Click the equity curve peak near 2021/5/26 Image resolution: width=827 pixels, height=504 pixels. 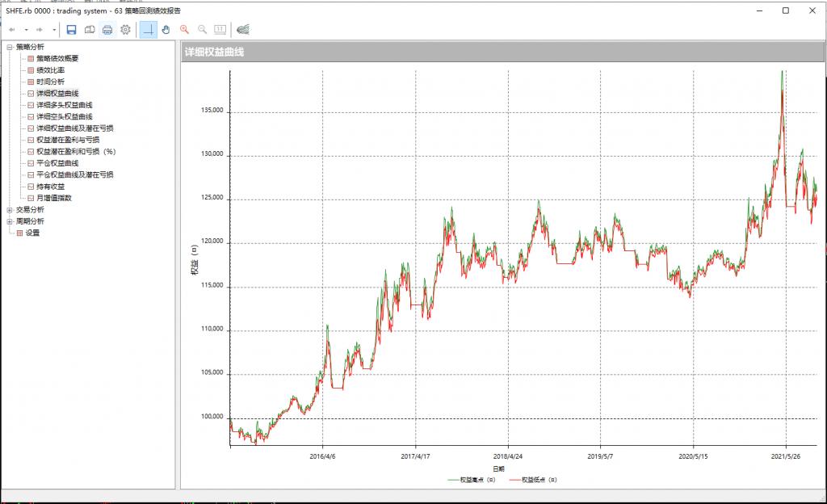point(782,73)
